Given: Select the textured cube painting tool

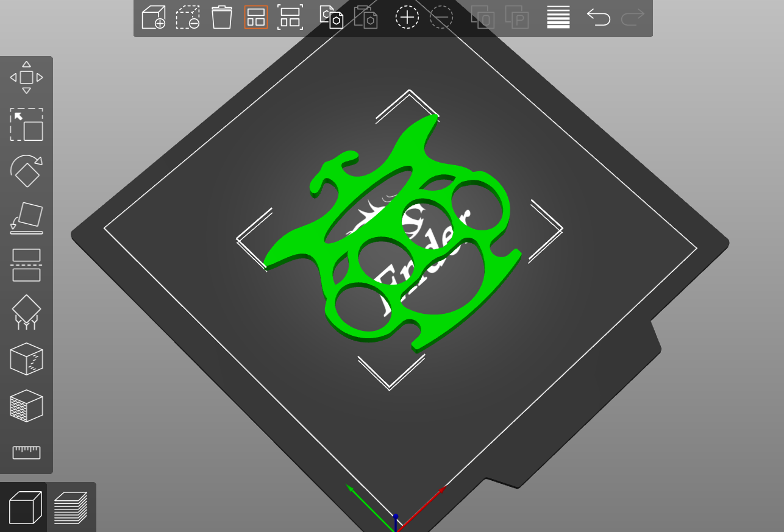Looking at the screenshot, I should (x=26, y=406).
